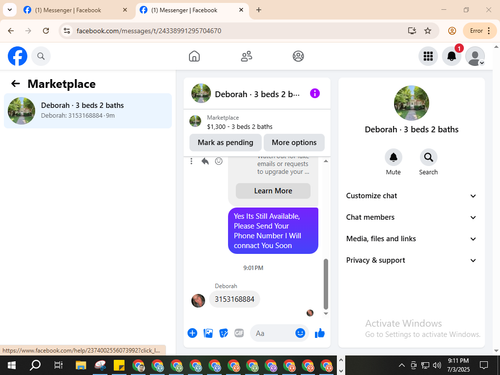This screenshot has height=375, width=500.
Task: Click the back arrow next to Marketplace
Action: 15,84
